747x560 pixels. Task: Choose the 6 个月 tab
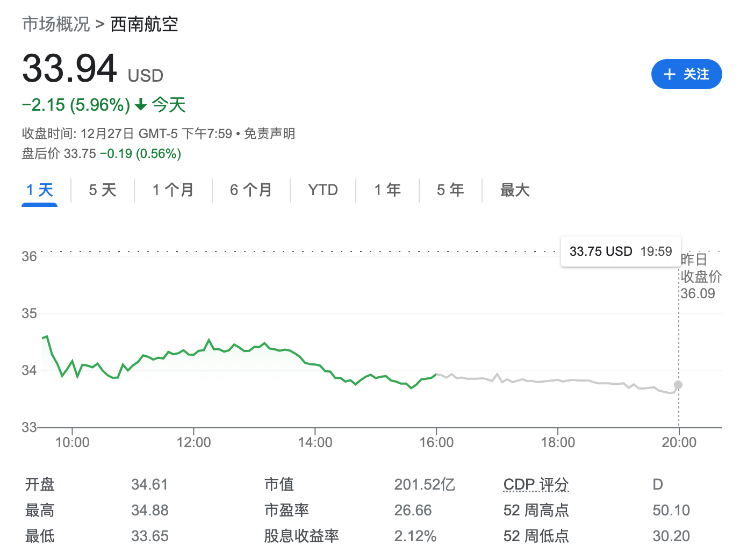[x=250, y=190]
